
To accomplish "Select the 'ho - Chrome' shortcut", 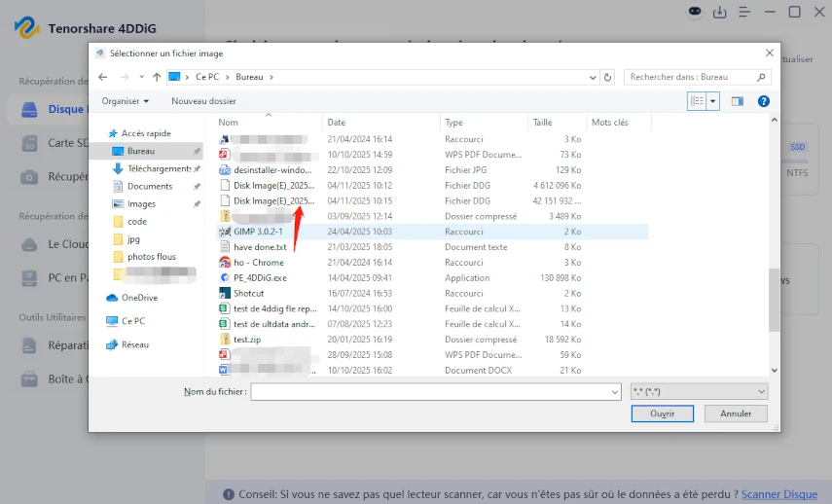I will (x=259, y=262).
